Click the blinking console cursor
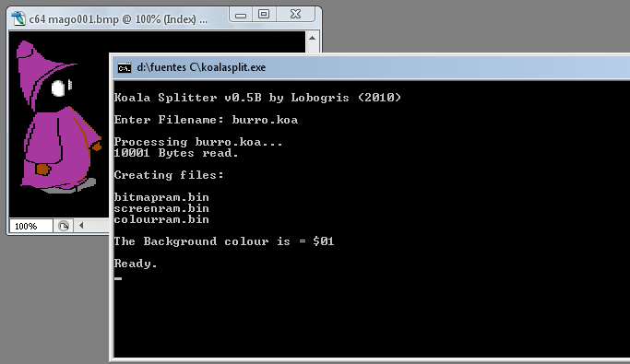 pos(118,278)
